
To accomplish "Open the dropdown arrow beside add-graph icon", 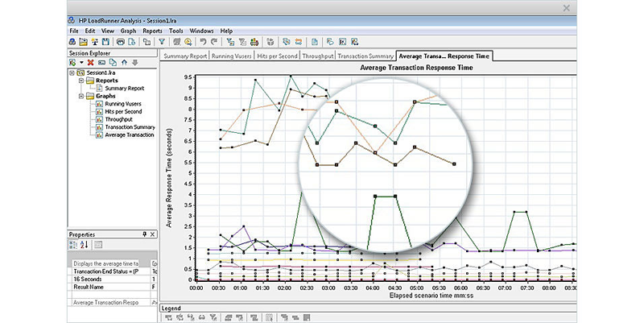I will tap(81, 62).
